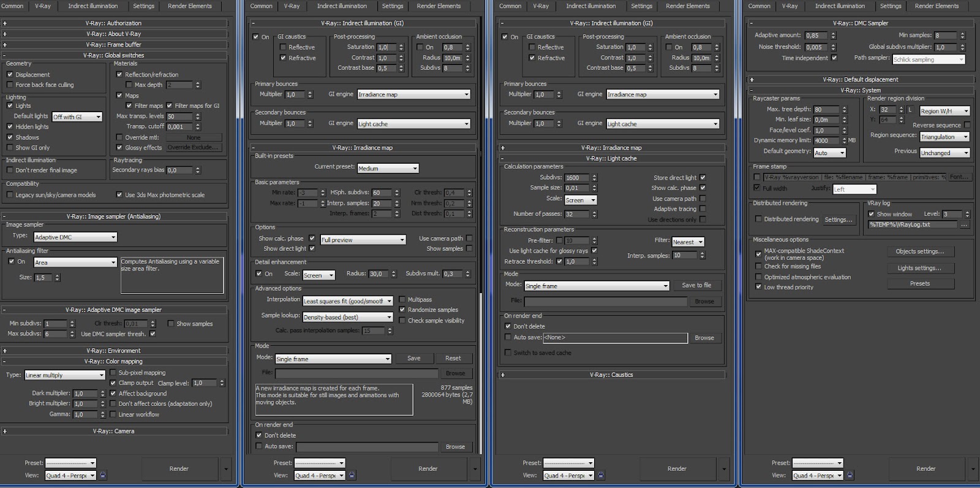Collapse the V-Ray:: DMC Sampler rollout
The height and width of the screenshot is (488, 980).
[x=861, y=23]
